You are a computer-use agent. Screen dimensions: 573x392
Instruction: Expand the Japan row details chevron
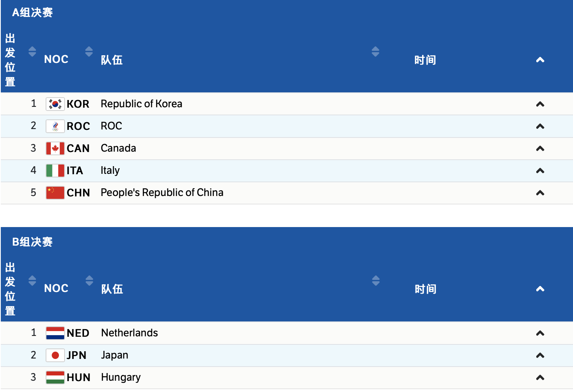point(540,355)
